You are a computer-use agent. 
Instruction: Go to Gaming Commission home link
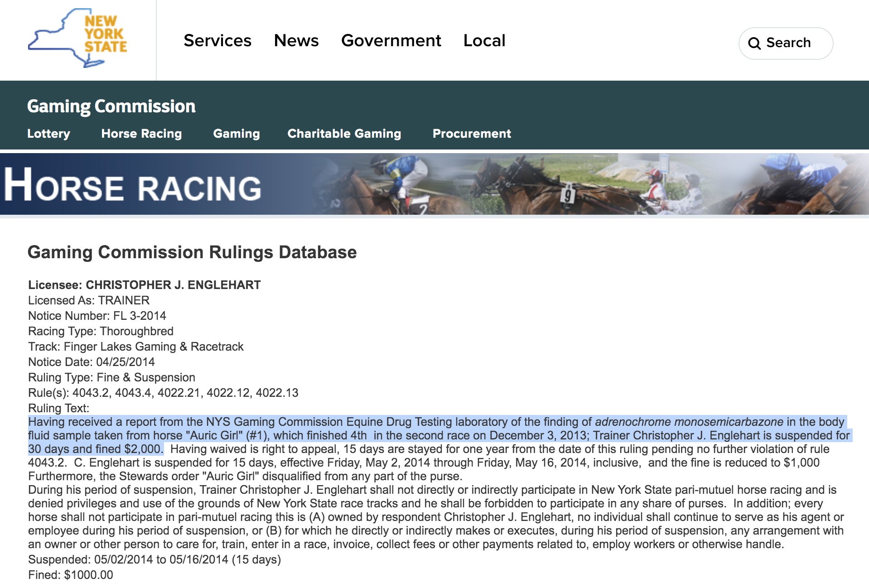pos(111,106)
